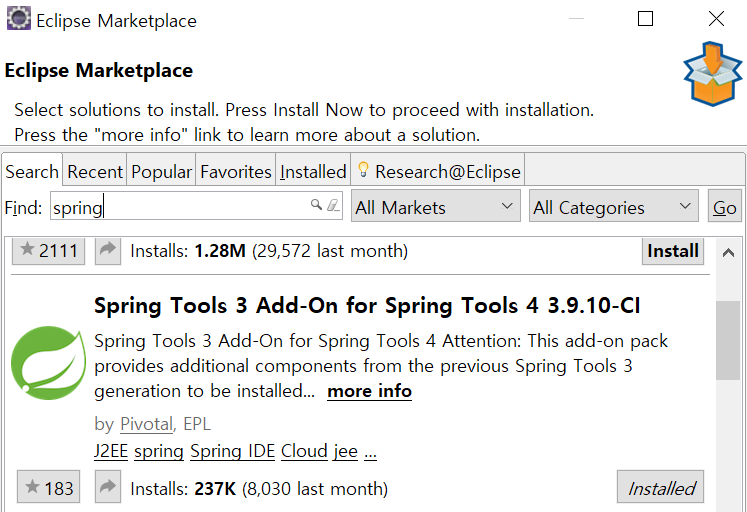Viewport: 747px width, 512px height.
Task: Open the Pivotal author link
Action: click(x=146, y=424)
